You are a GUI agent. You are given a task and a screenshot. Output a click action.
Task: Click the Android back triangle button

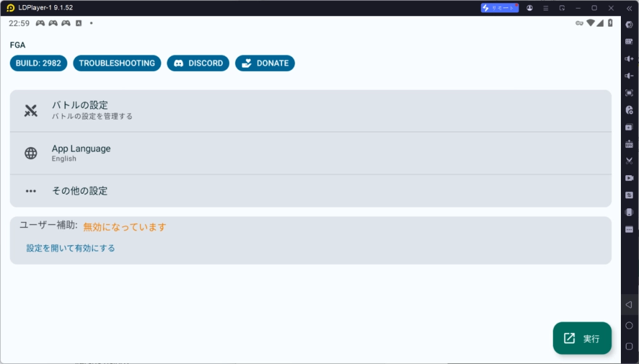pyautogui.click(x=629, y=305)
